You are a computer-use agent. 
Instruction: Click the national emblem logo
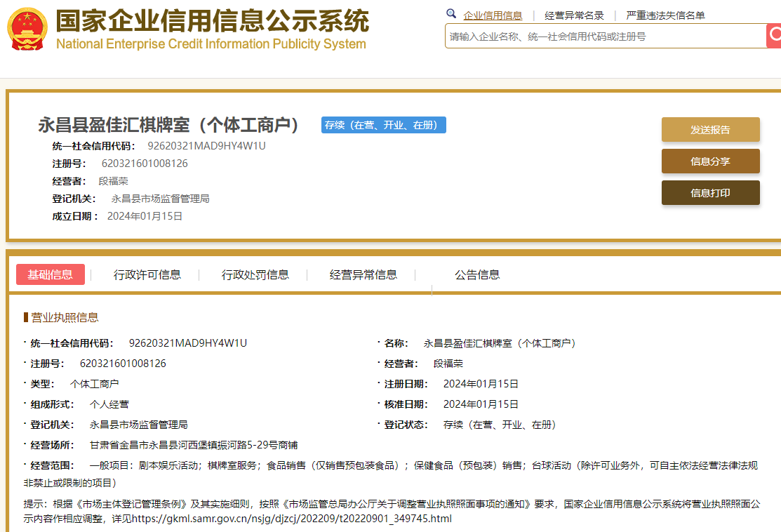(27, 29)
